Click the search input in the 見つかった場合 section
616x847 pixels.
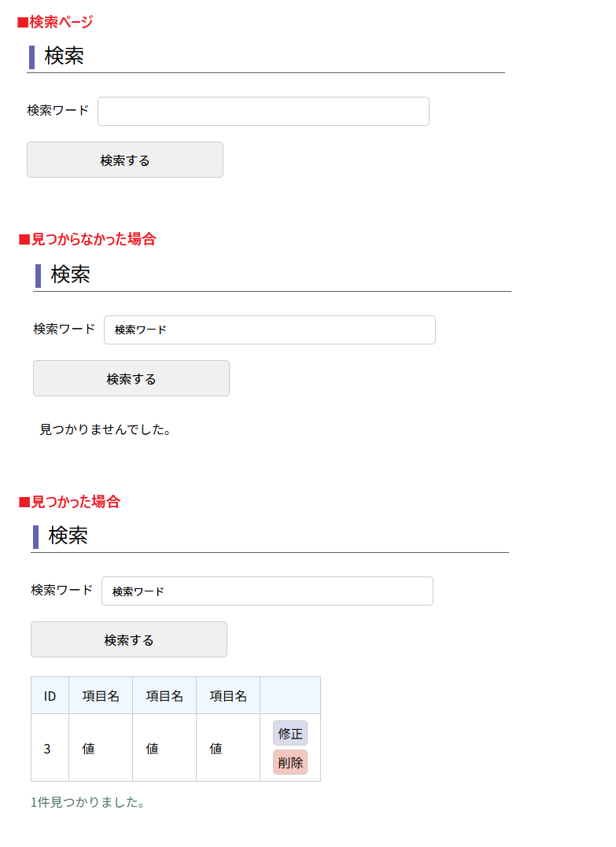267,591
